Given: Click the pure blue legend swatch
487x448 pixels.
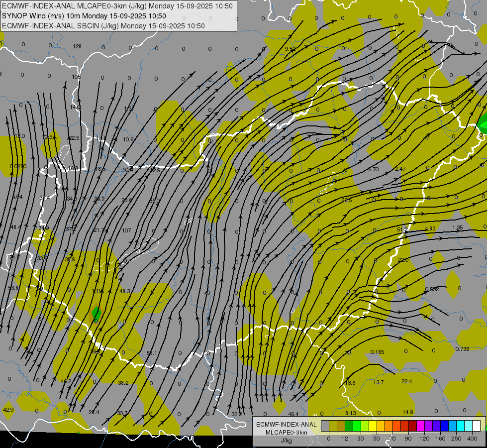Looking at the screenshot, I should pyautogui.click(x=444, y=426).
